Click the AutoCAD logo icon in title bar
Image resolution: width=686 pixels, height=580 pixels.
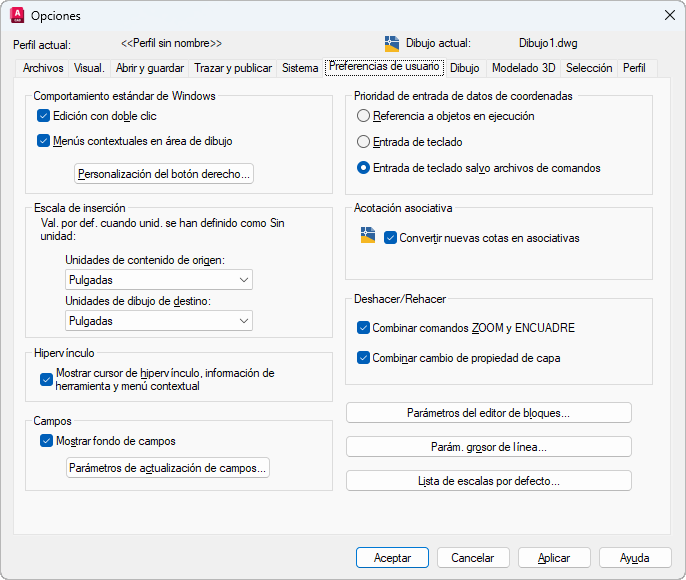coord(17,15)
